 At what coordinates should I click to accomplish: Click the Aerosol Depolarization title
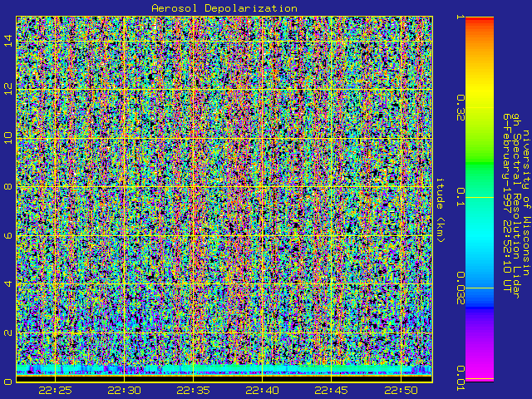pyautogui.click(x=224, y=8)
